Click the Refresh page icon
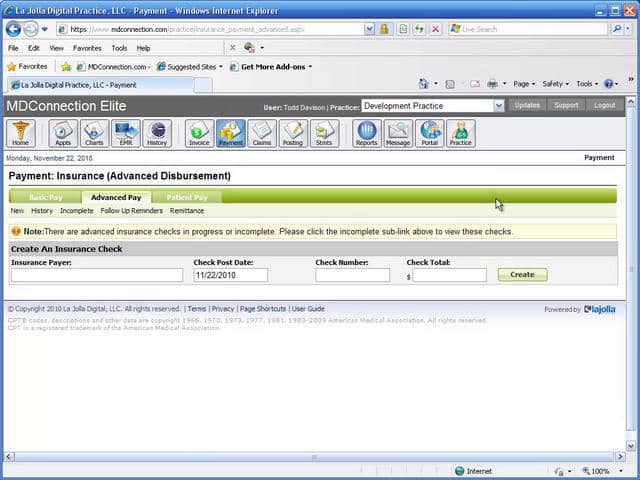 [x=419, y=29]
